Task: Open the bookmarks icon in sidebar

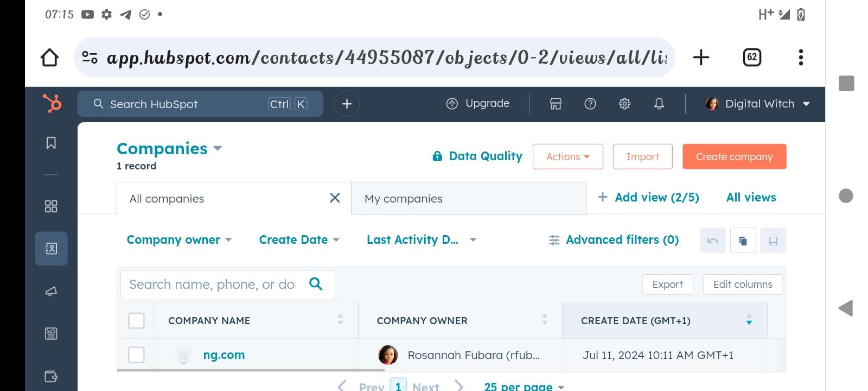Action: click(51, 143)
